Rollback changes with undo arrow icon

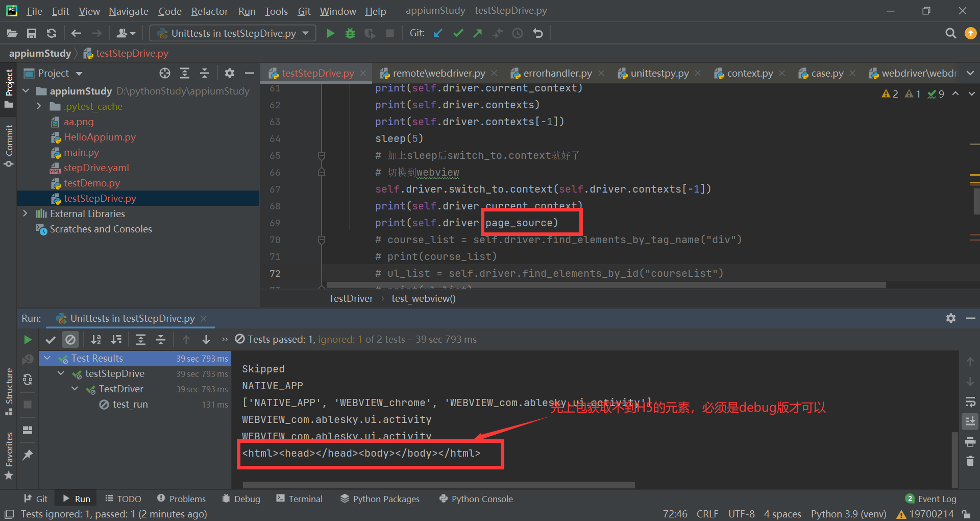coord(538,33)
